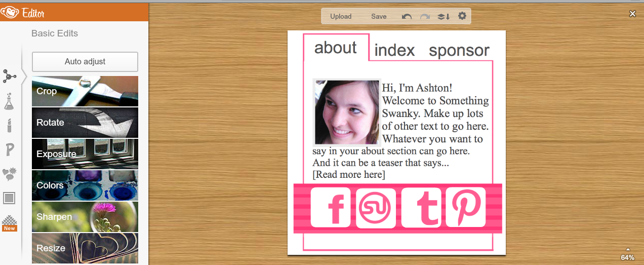Image resolution: width=644 pixels, height=265 pixels.
Task: Select the Crop tool
Action: [85, 91]
